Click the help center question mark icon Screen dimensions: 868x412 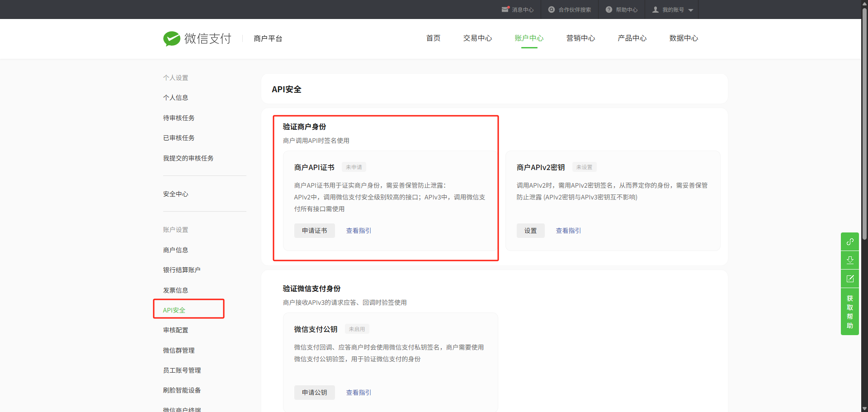[x=609, y=9]
